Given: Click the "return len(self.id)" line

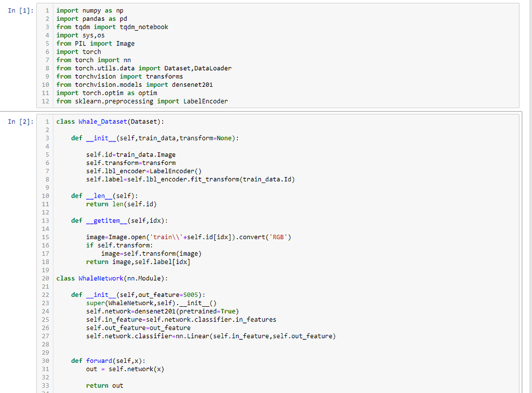Looking at the screenshot, I should coord(122,204).
